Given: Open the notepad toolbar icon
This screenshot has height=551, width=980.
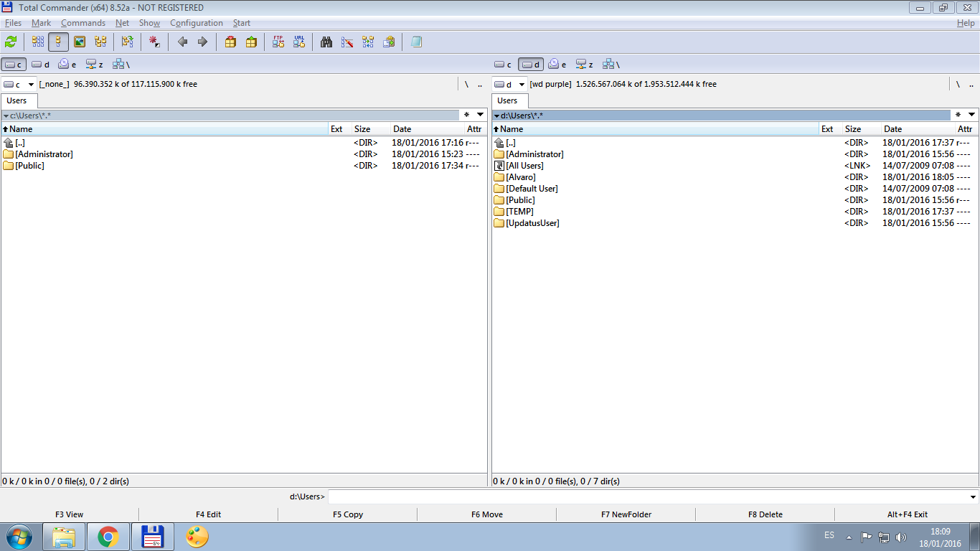Looking at the screenshot, I should click(x=416, y=42).
